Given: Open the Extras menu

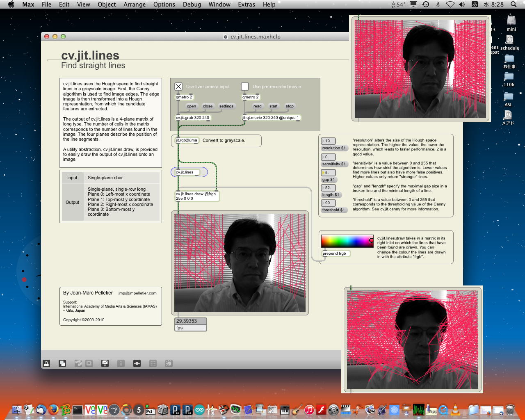Looking at the screenshot, I should click(x=246, y=5).
